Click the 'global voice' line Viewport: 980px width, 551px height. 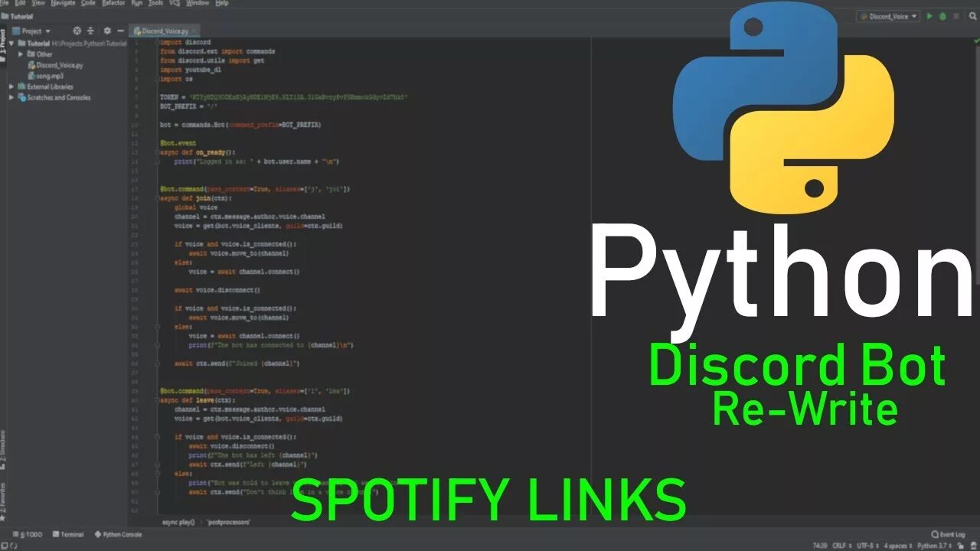click(x=196, y=207)
